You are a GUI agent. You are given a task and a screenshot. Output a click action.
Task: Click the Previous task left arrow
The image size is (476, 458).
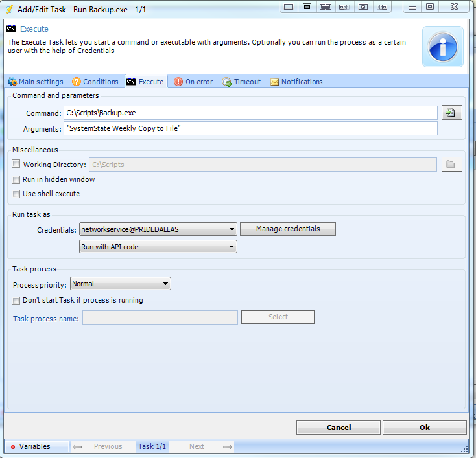coord(77,446)
